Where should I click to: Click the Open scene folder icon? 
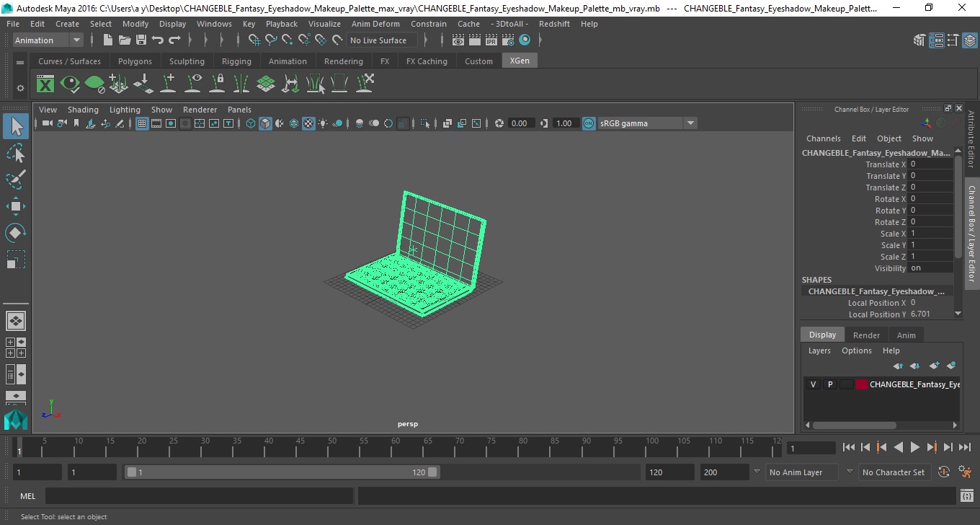click(x=124, y=40)
